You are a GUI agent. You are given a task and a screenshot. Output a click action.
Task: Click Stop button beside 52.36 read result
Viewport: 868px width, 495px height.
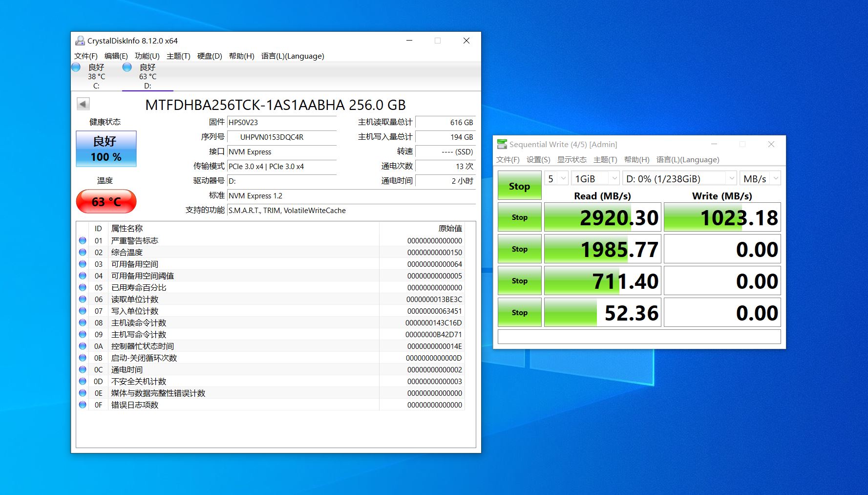[519, 313]
